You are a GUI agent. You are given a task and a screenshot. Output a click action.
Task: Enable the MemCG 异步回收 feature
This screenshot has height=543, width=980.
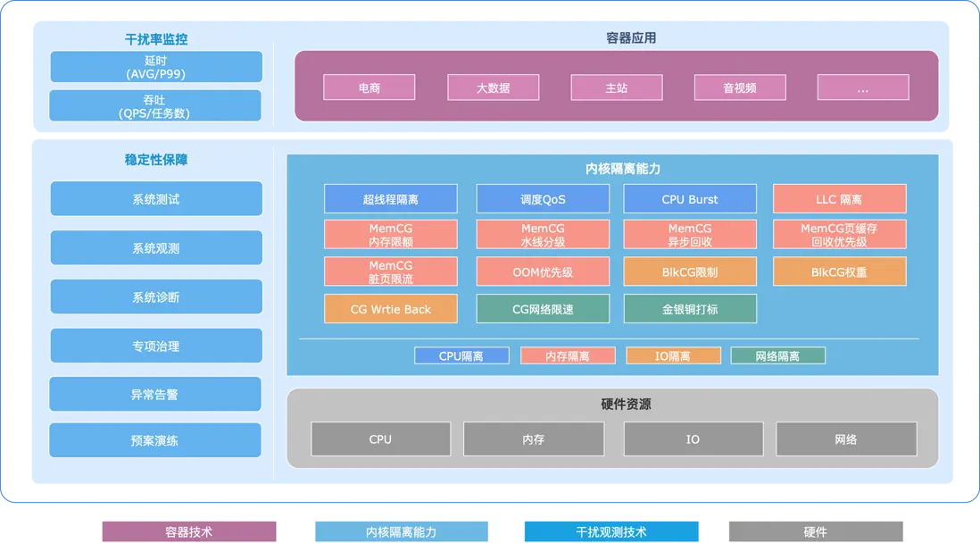click(689, 233)
